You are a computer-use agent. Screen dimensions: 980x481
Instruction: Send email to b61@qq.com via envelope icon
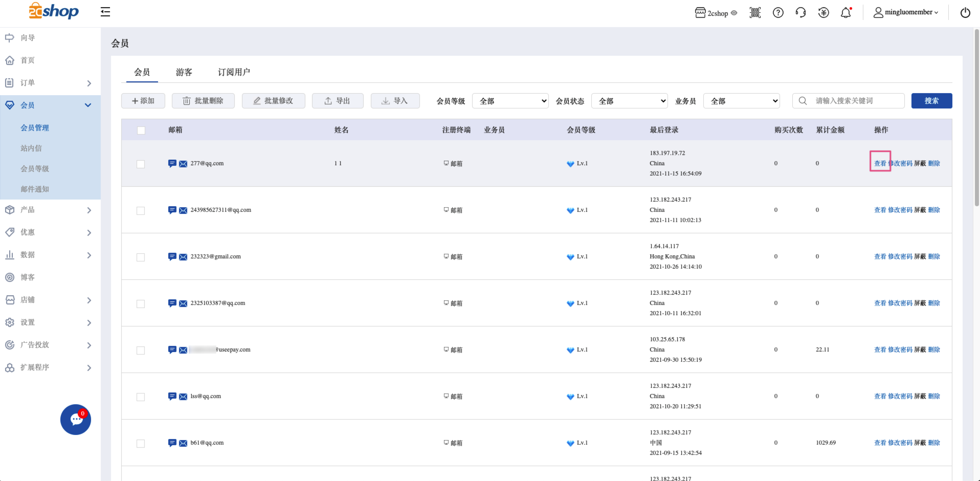click(183, 443)
